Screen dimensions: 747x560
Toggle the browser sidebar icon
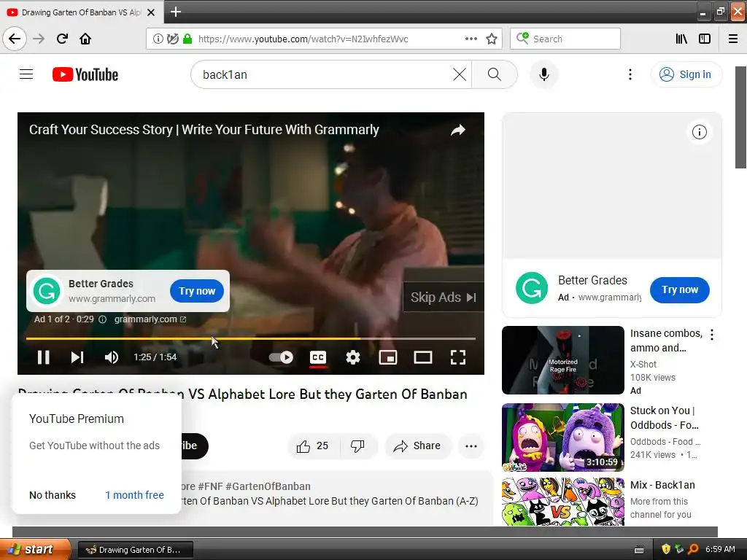[x=705, y=39]
